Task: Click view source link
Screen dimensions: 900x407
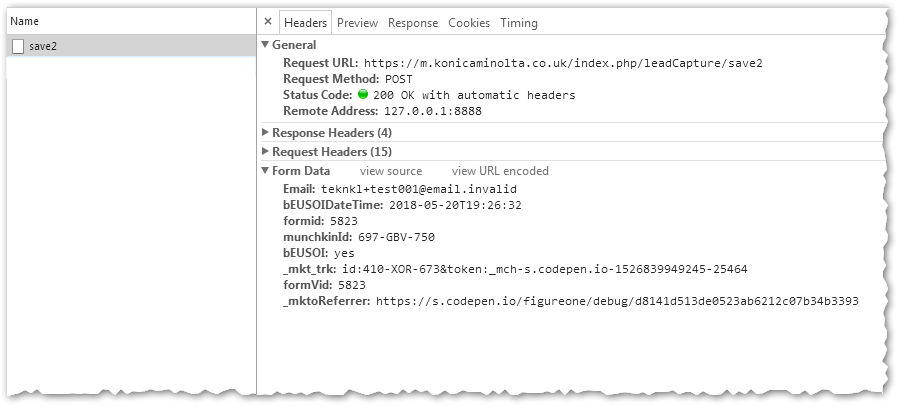Action: (391, 171)
